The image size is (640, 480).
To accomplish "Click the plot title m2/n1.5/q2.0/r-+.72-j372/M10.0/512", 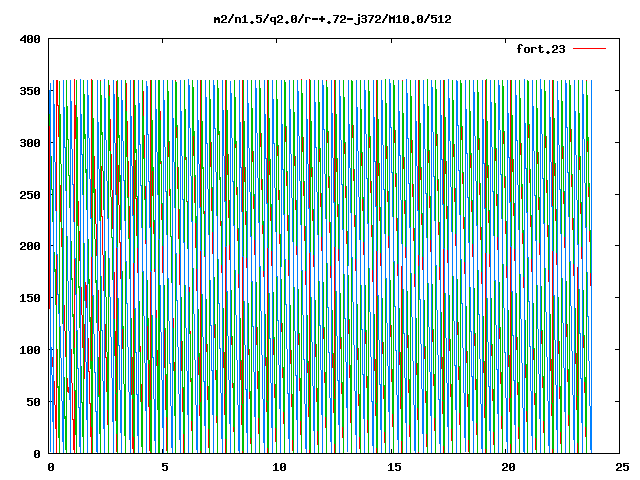I will 332,19.
